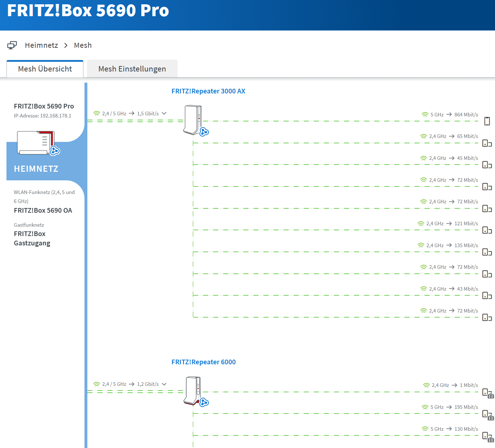Click the FRITZ!Box 5690 Pro page title
The width and height of the screenshot is (495, 448).
(x=88, y=10)
